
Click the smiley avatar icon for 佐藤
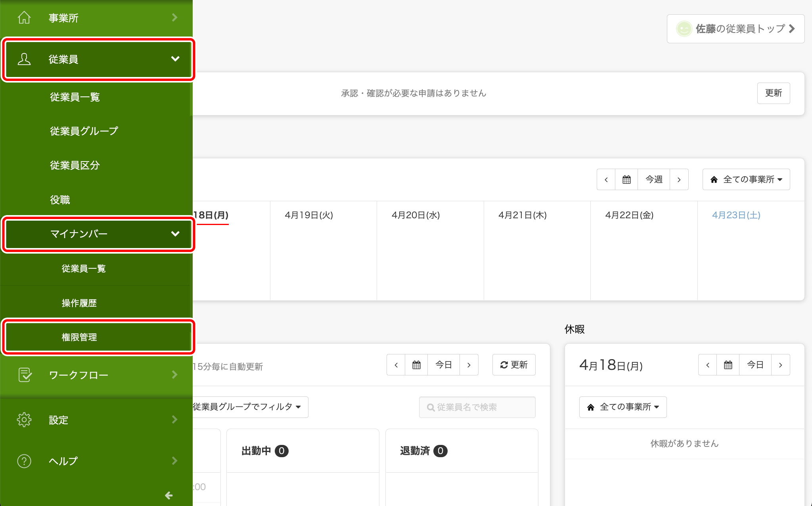coord(684,29)
